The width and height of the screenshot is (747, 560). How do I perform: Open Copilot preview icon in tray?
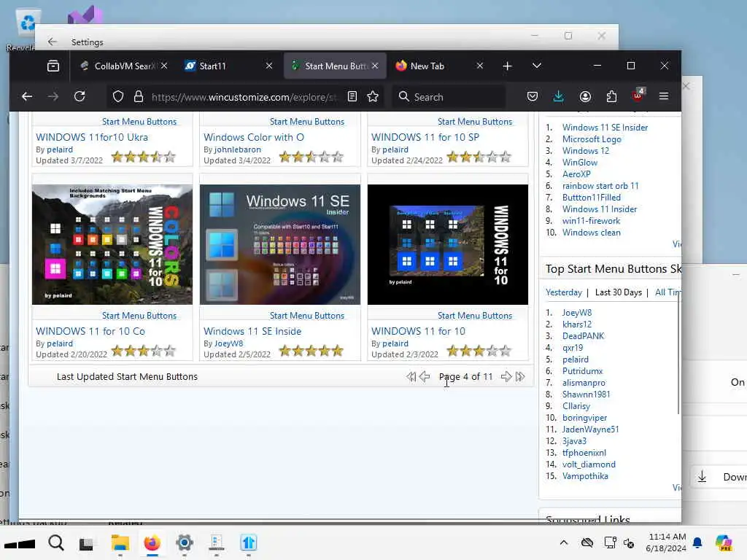[724, 542]
